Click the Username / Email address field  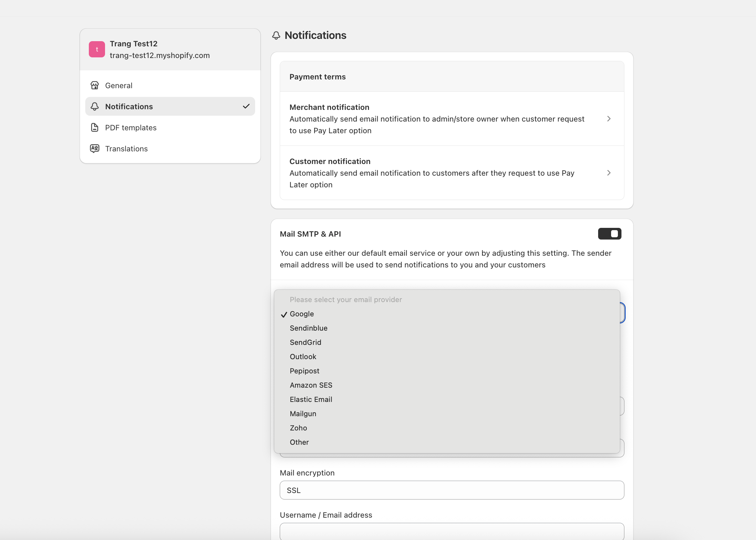pyautogui.click(x=452, y=531)
